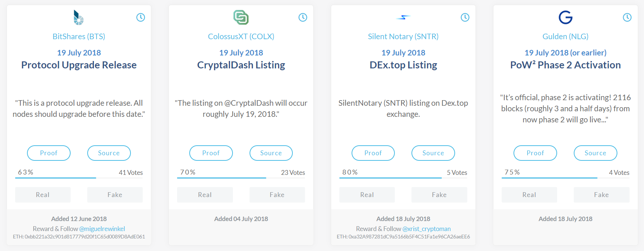
Task: Open Source for CryptalDash Listing
Action: (271, 153)
